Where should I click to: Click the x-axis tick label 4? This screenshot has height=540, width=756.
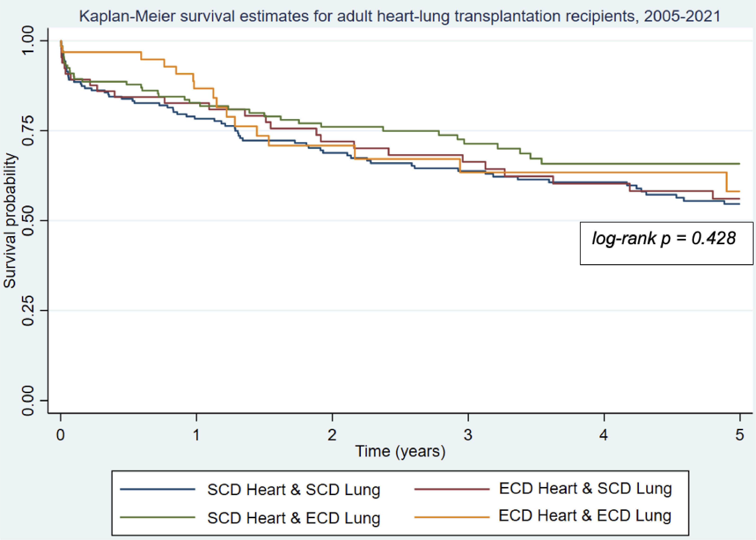pyautogui.click(x=604, y=435)
